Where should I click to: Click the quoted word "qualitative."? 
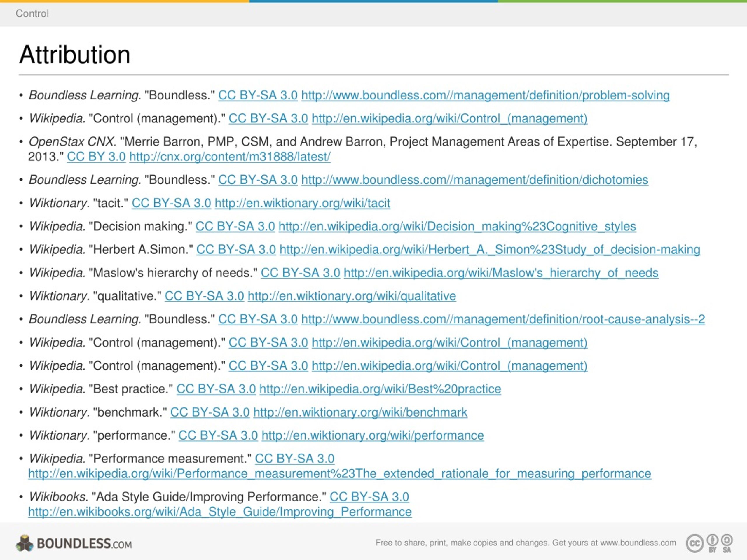click(x=127, y=296)
